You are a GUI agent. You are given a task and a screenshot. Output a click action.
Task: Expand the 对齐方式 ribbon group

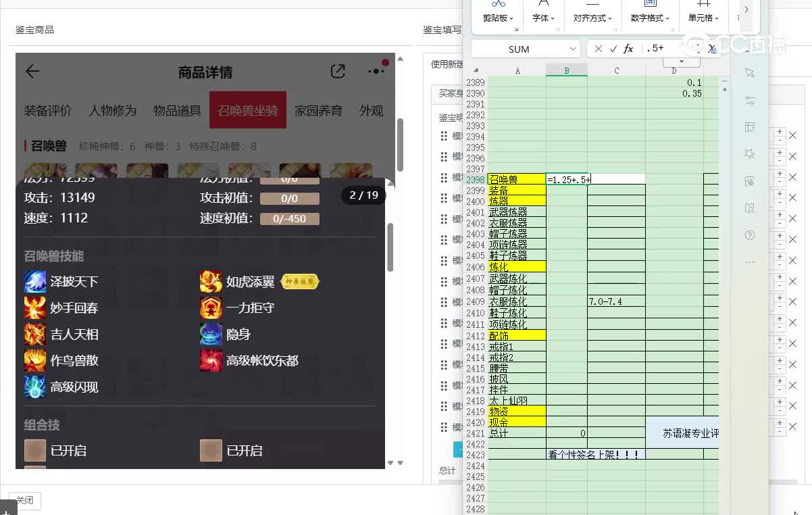tap(592, 18)
